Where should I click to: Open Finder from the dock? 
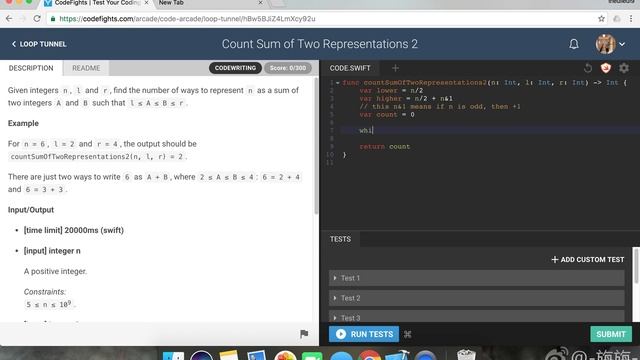(173, 356)
